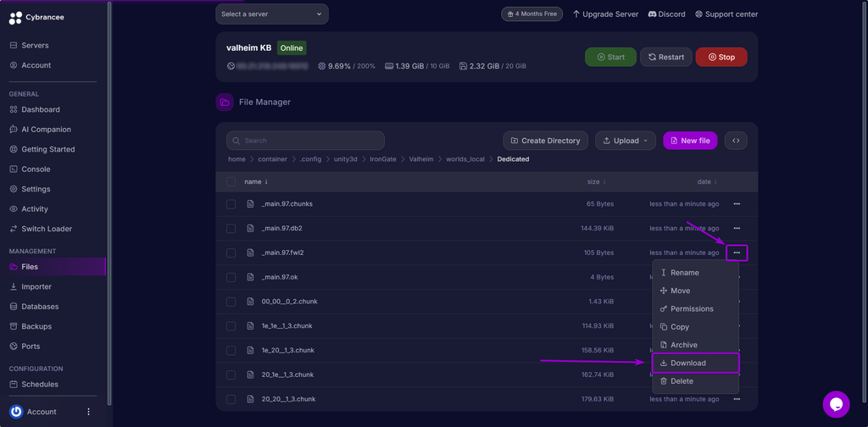
Task: Open the Support center
Action: pos(726,14)
